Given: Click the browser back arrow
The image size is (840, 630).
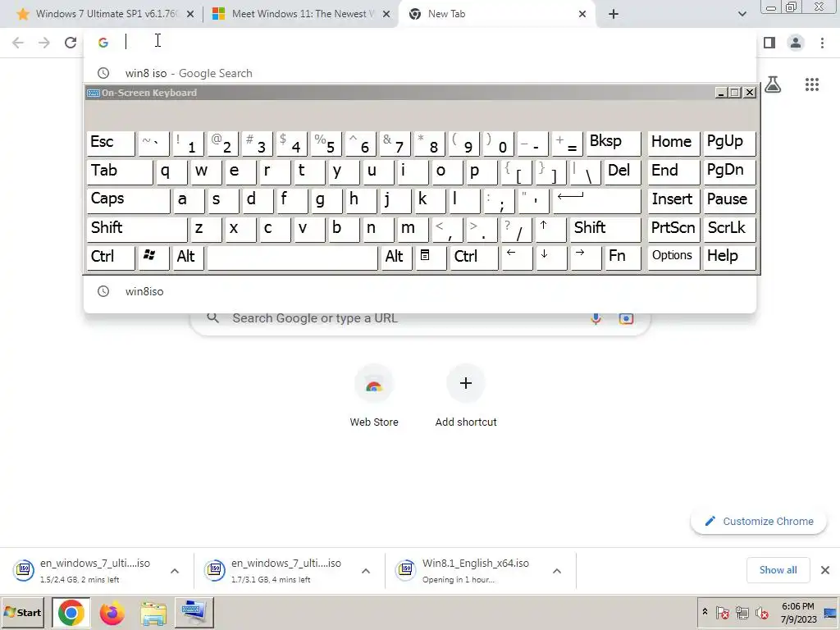Looking at the screenshot, I should click(x=18, y=43).
